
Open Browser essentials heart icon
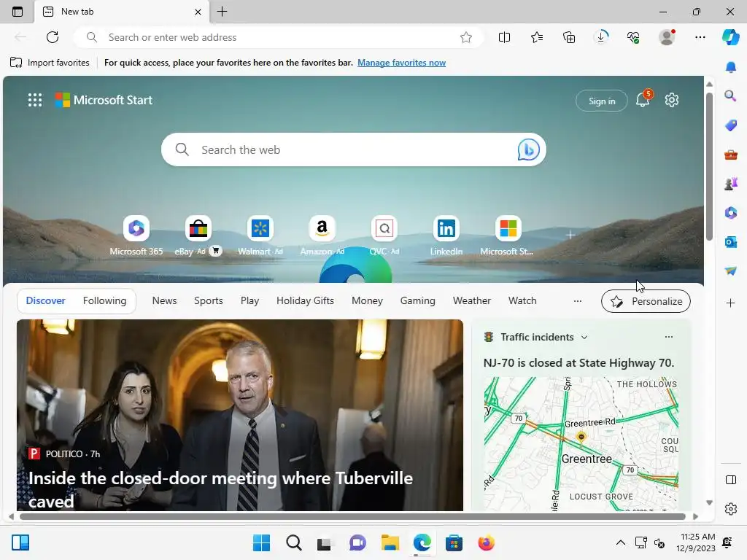coord(633,37)
